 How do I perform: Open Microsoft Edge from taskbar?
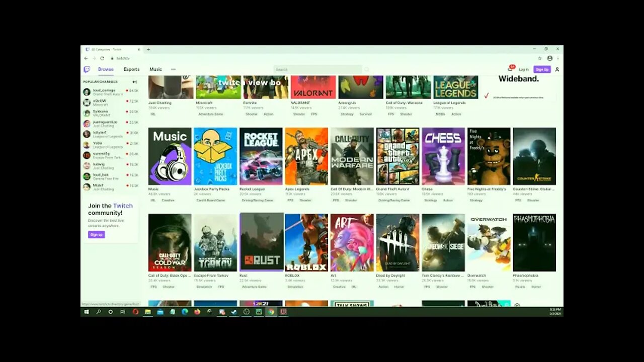tap(185, 312)
